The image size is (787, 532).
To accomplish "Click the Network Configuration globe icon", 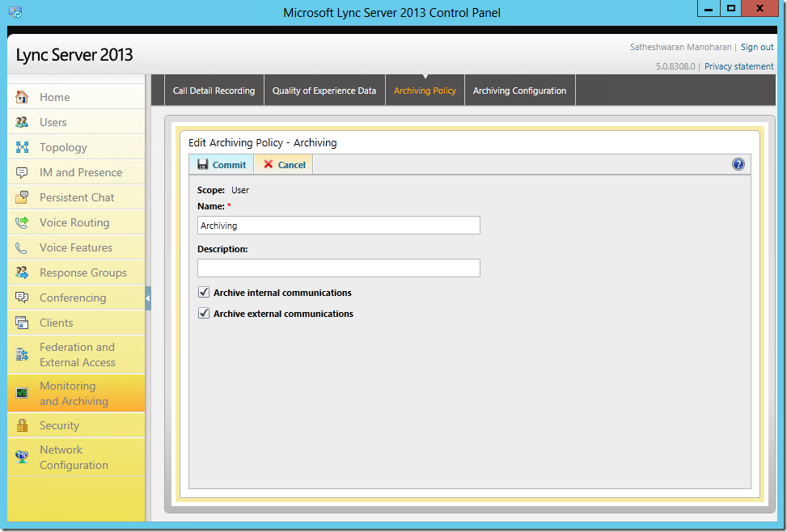I will pos(22,457).
